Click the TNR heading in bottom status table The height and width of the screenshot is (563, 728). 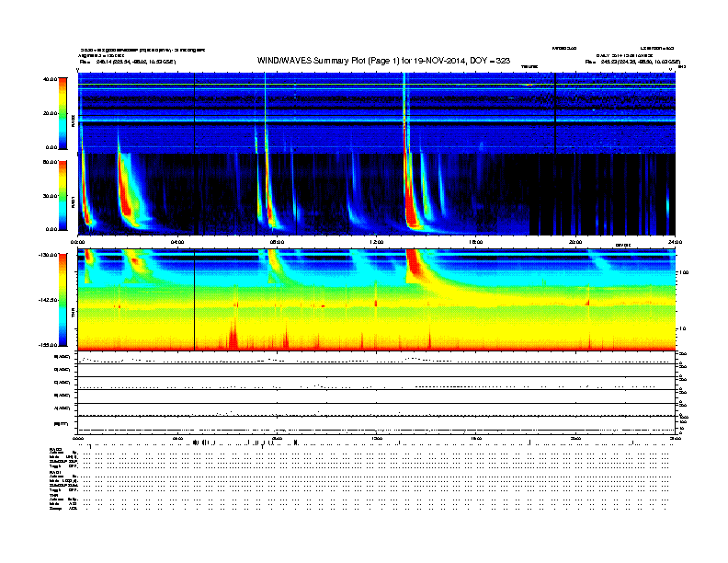[x=53, y=495]
